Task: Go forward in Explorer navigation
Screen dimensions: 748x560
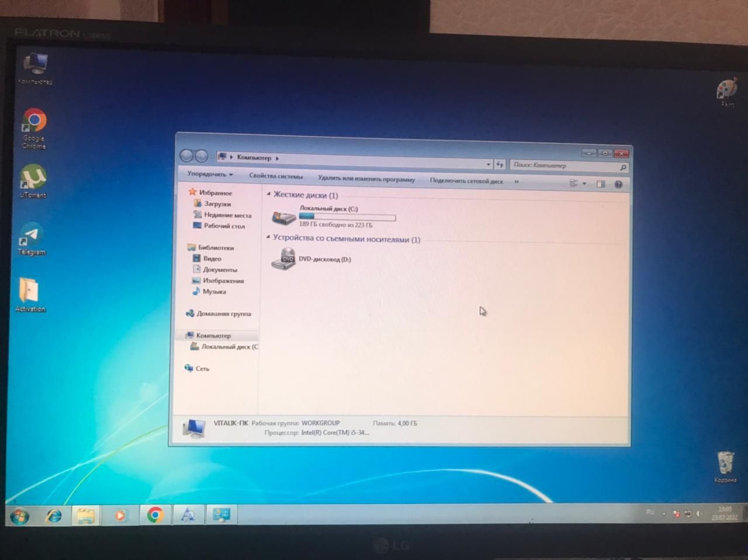Action: [201, 155]
